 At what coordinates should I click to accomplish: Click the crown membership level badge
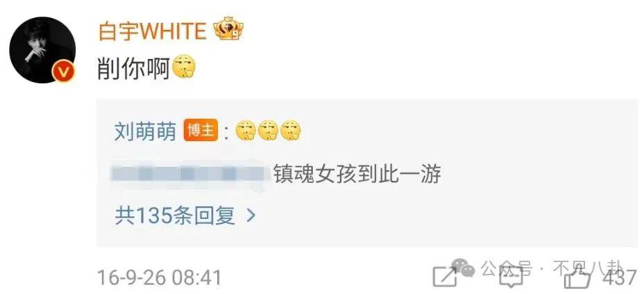tap(228, 28)
